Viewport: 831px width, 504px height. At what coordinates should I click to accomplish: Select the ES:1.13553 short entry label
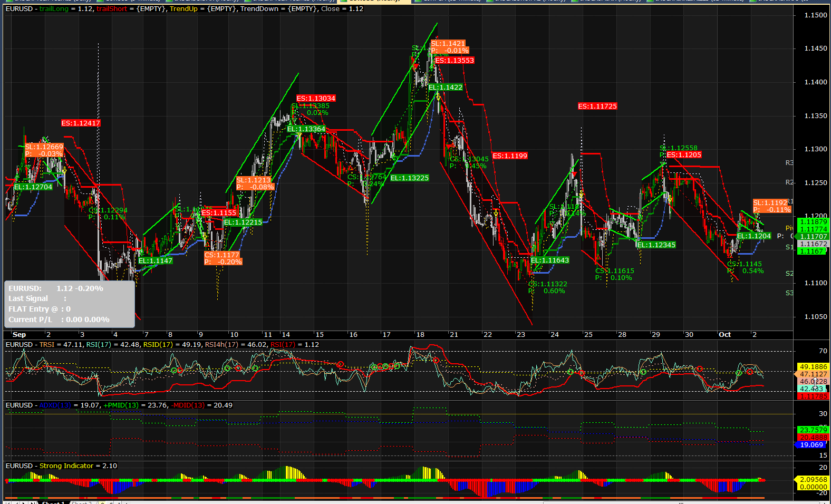(x=455, y=60)
